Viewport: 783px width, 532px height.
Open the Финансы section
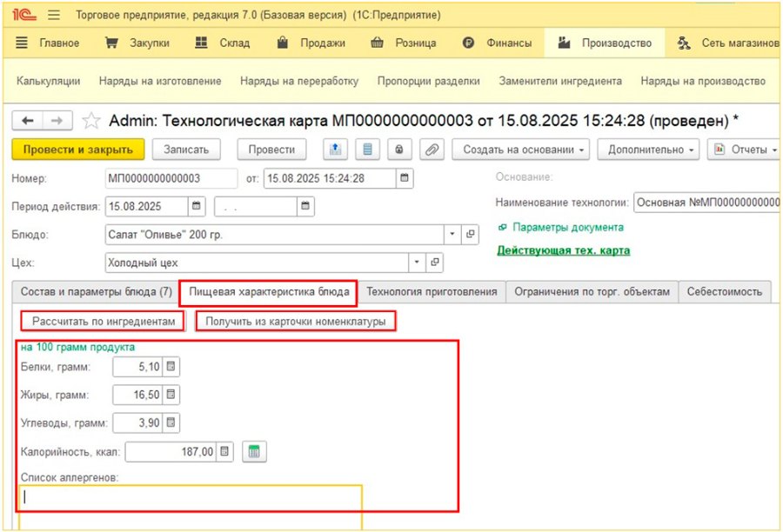[x=497, y=43]
